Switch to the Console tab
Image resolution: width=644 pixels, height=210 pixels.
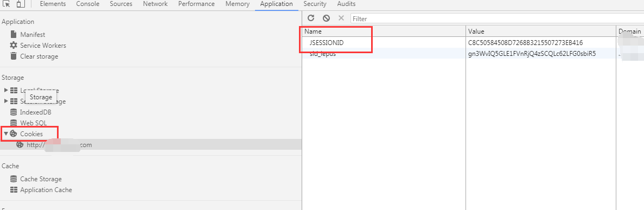coord(88,4)
